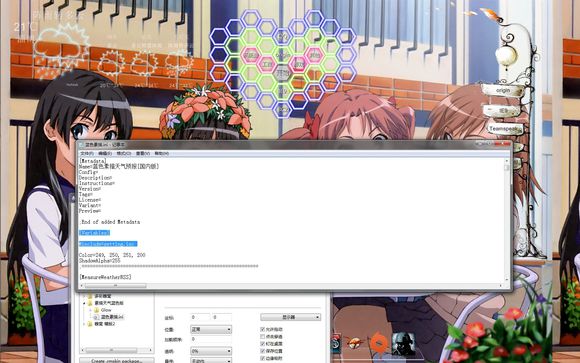Click the [Metadata] line in Notepad
The width and height of the screenshot is (580, 363).
92,161
